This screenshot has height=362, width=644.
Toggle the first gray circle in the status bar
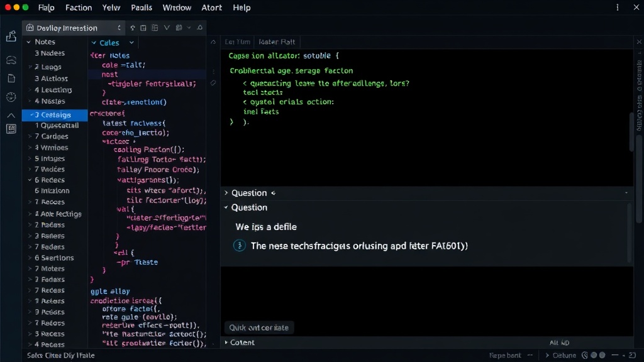(x=594, y=356)
